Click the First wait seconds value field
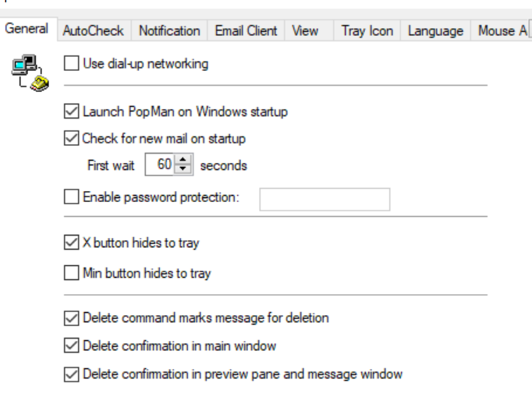This screenshot has height=415, width=532. [160, 165]
